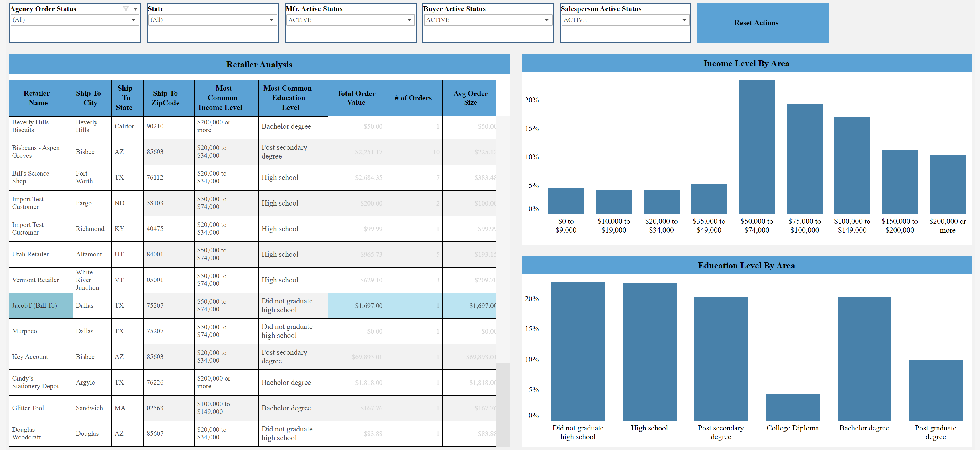This screenshot has width=980, height=450.
Task: Expand the Buyer Active Status dropdown
Action: [488, 20]
